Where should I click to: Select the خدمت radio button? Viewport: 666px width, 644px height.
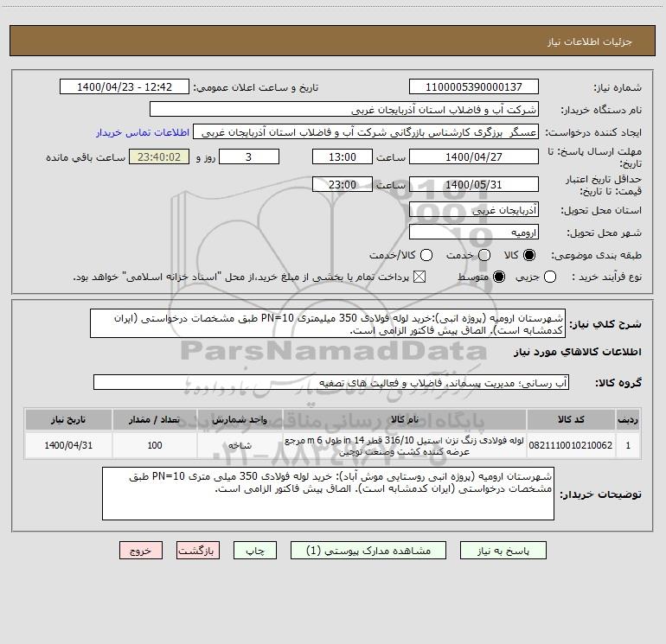[484, 255]
